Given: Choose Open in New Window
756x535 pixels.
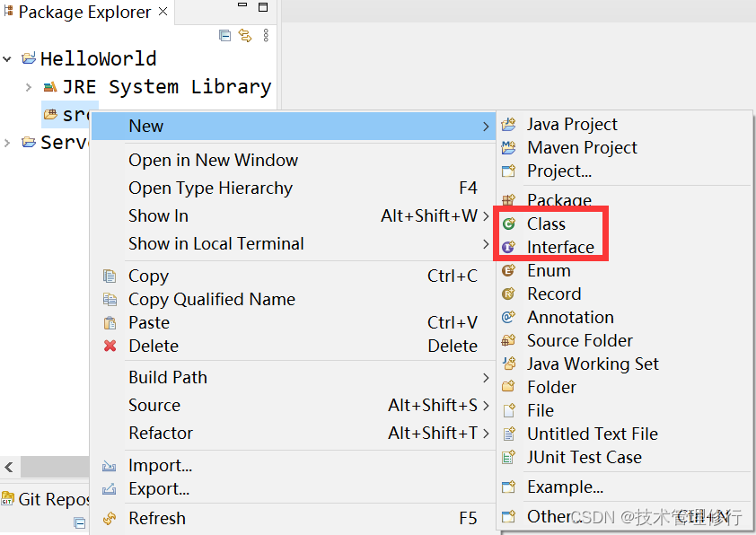Looking at the screenshot, I should (x=293, y=160).
